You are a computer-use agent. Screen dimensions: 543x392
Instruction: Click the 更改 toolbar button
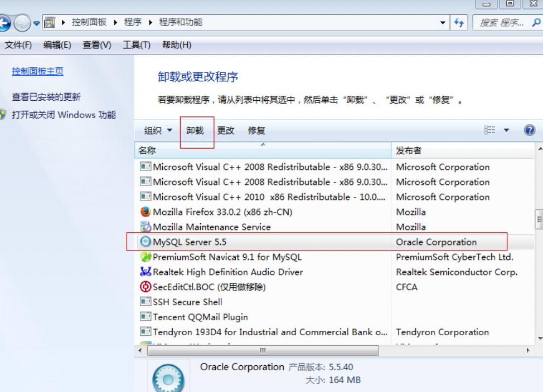pos(226,130)
